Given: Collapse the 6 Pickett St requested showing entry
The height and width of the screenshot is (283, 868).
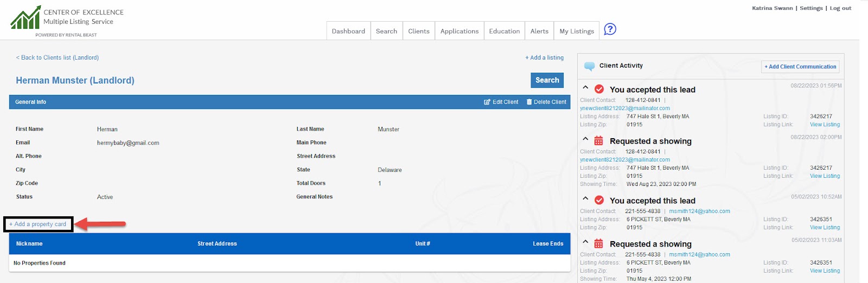Looking at the screenshot, I should tap(585, 241).
